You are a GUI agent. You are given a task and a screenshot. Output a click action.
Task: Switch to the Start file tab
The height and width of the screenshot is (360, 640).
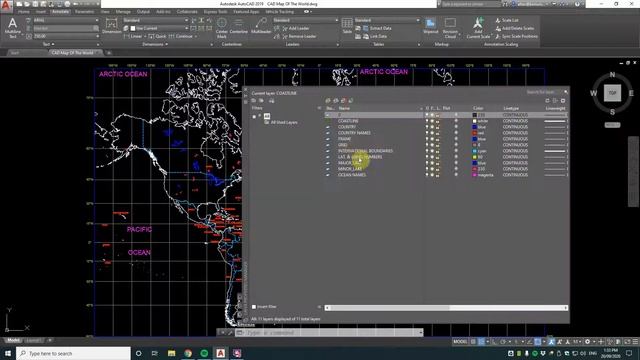click(x=15, y=53)
